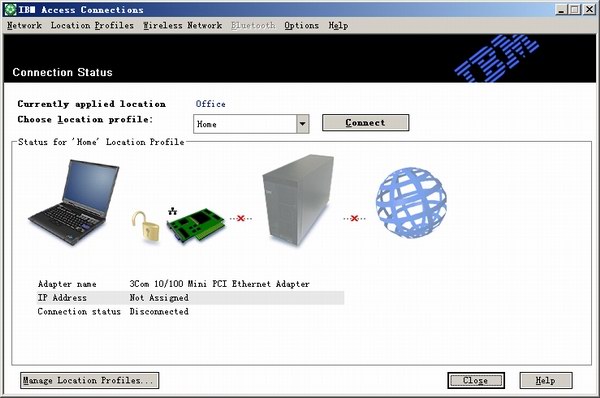Click the gray server tower icon

[298, 200]
